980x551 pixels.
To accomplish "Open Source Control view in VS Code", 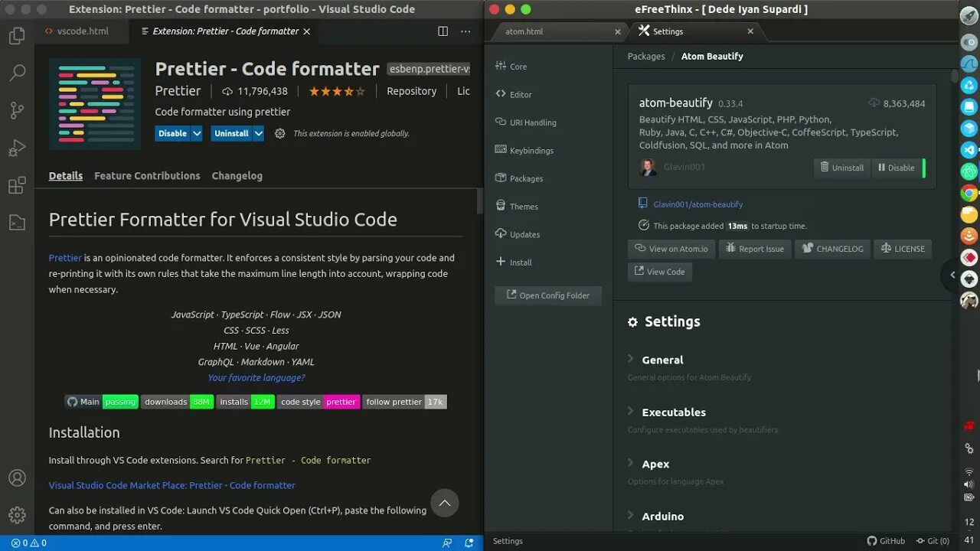I will click(17, 110).
